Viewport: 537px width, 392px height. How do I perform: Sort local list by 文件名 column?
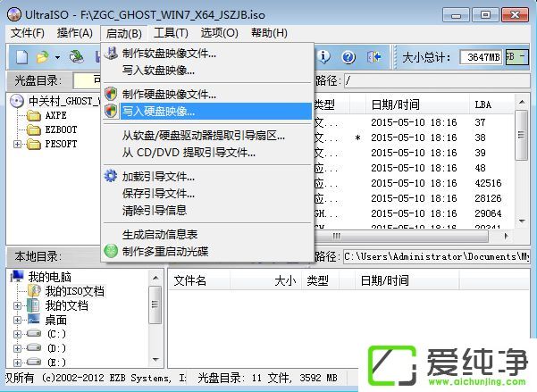pyautogui.click(x=199, y=280)
